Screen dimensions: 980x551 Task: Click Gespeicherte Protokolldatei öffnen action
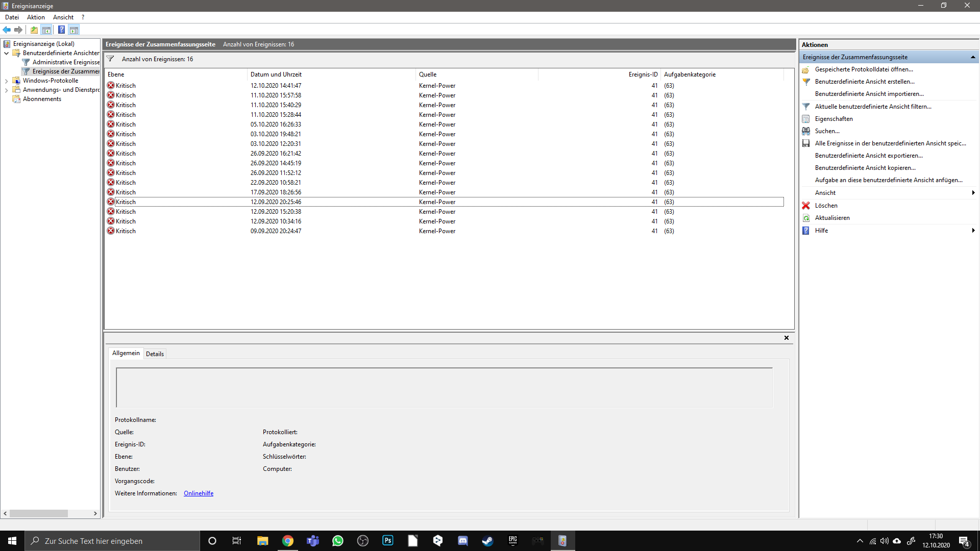tap(864, 69)
